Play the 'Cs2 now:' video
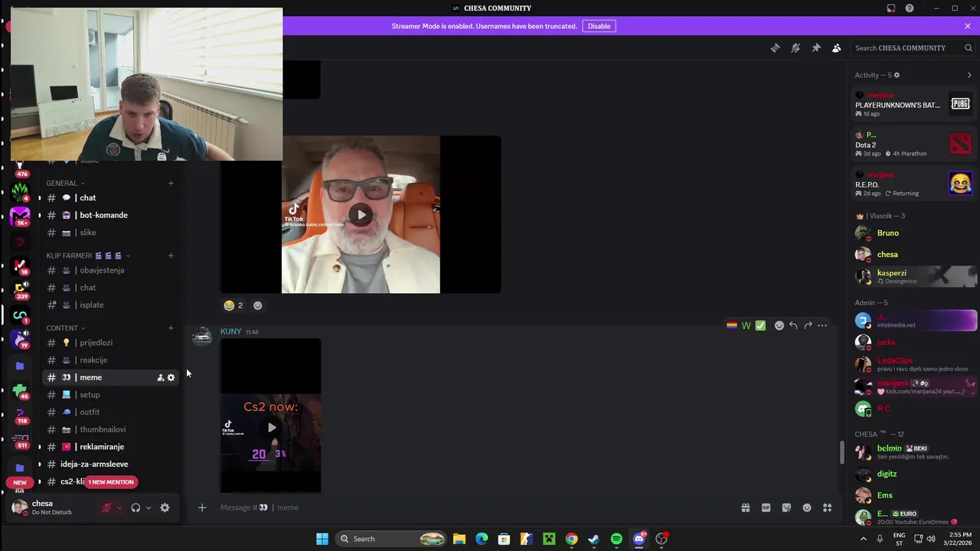Image resolution: width=980 pixels, height=551 pixels. tap(271, 428)
